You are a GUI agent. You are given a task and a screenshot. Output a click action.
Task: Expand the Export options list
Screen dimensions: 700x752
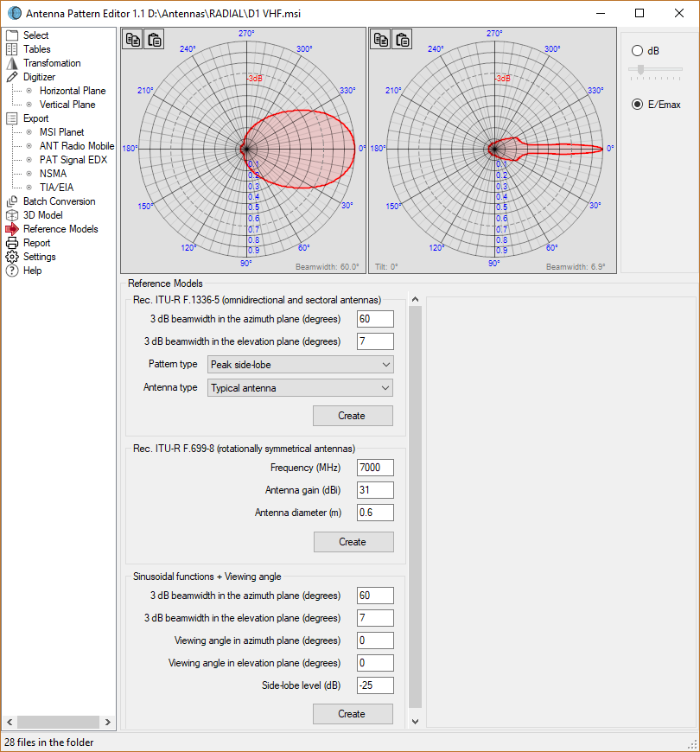pos(37,118)
